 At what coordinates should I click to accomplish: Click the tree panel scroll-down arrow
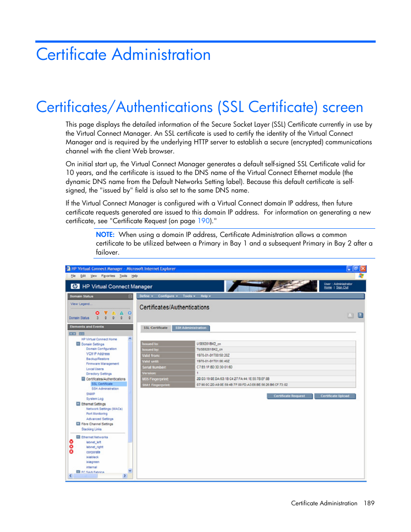point(130,471)
